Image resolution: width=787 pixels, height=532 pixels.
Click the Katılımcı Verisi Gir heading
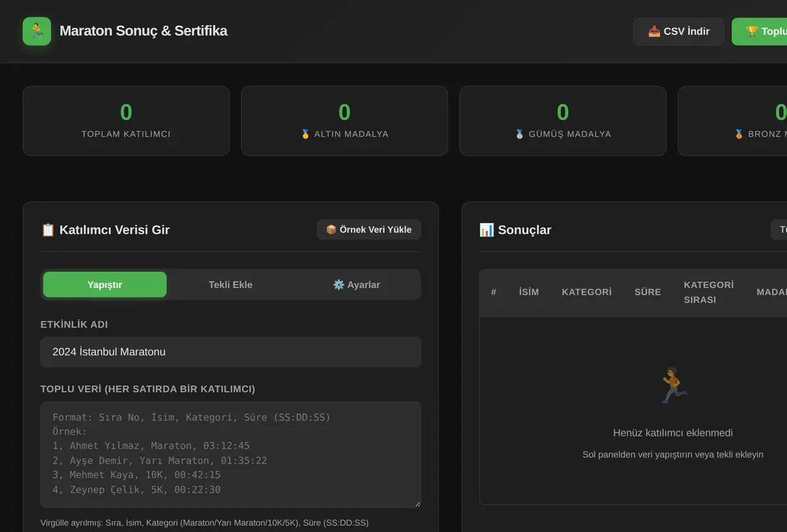(105, 230)
